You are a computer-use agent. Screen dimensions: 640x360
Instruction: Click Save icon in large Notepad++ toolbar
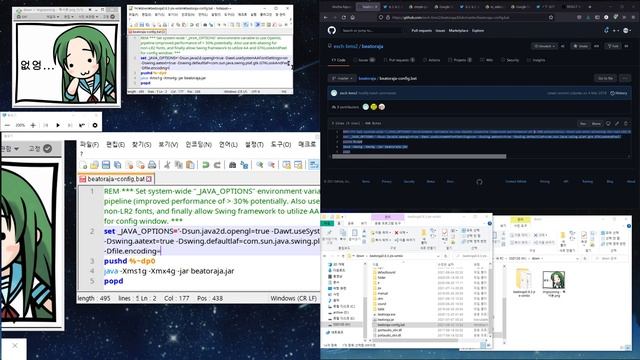pos(106,165)
